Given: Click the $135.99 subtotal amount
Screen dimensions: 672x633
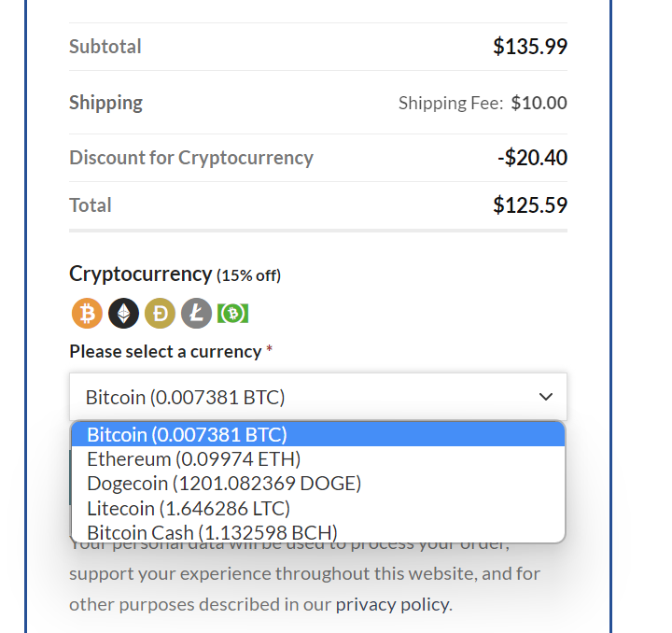Looking at the screenshot, I should coord(530,47).
